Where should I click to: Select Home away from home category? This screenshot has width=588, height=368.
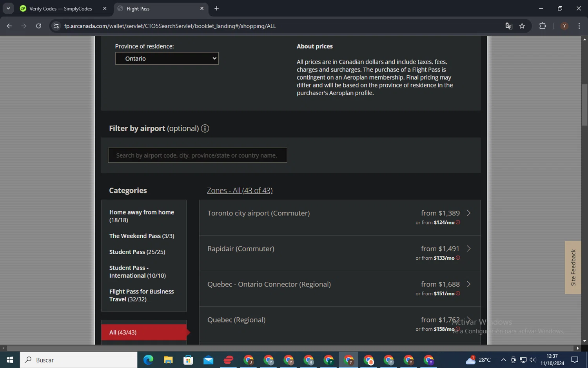[142, 216]
